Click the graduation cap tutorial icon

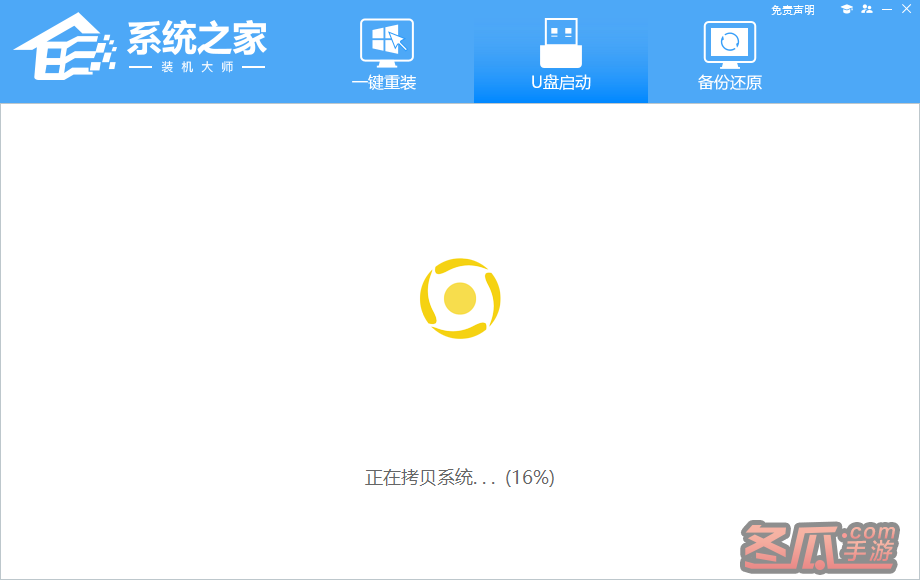846,9
